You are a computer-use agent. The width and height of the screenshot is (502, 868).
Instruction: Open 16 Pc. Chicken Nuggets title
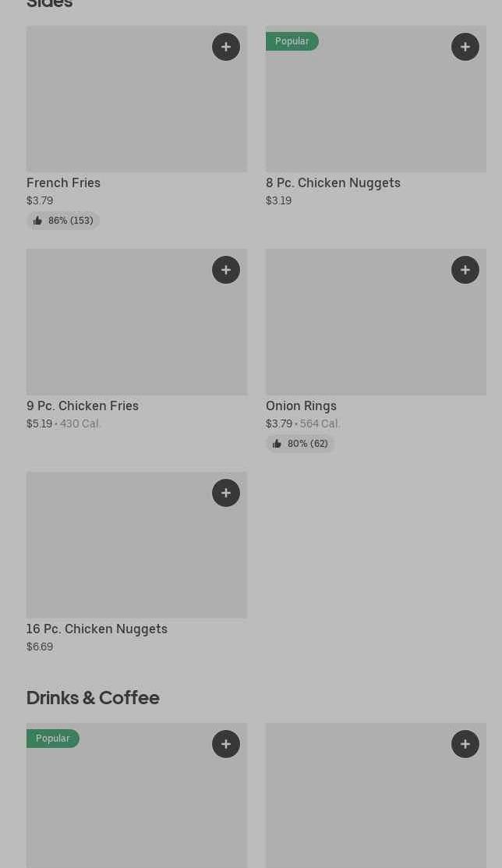(x=97, y=629)
